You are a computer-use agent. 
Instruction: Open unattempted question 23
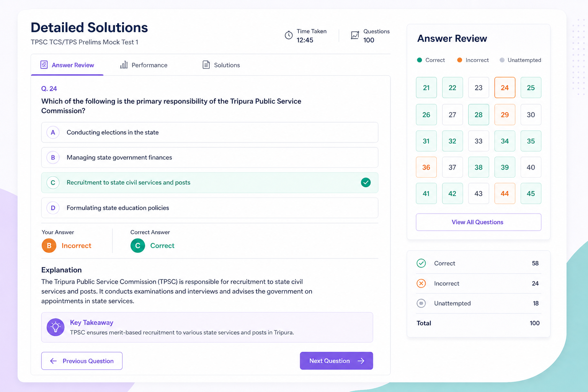(479, 88)
